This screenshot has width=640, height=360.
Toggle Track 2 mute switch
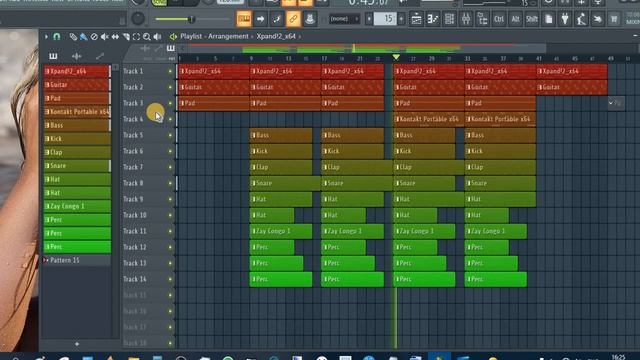coord(170,87)
